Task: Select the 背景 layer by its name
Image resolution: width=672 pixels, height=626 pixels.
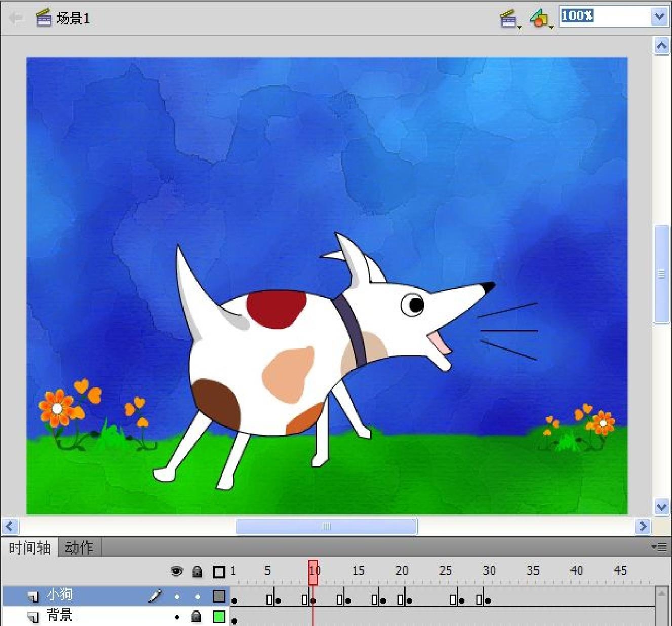Action: pos(60,616)
